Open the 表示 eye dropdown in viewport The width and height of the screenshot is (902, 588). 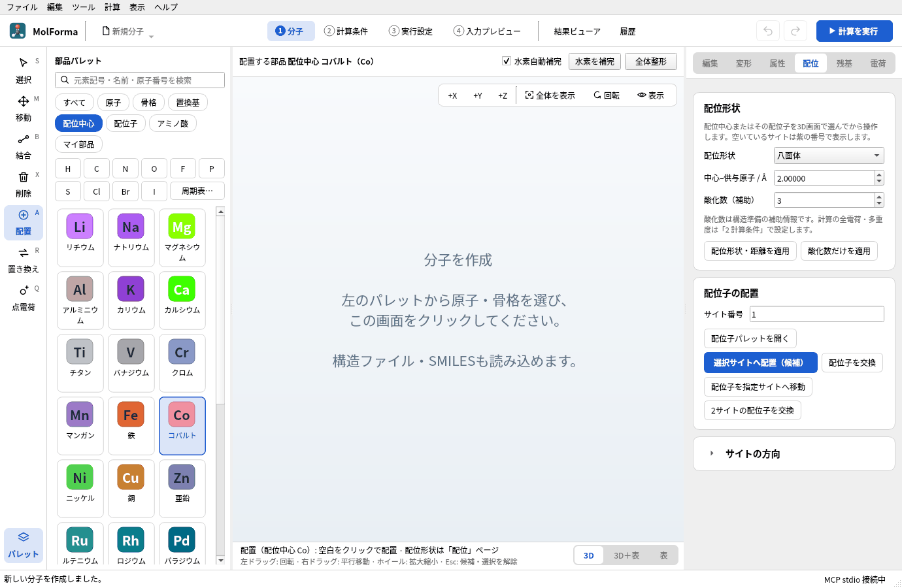650,95
